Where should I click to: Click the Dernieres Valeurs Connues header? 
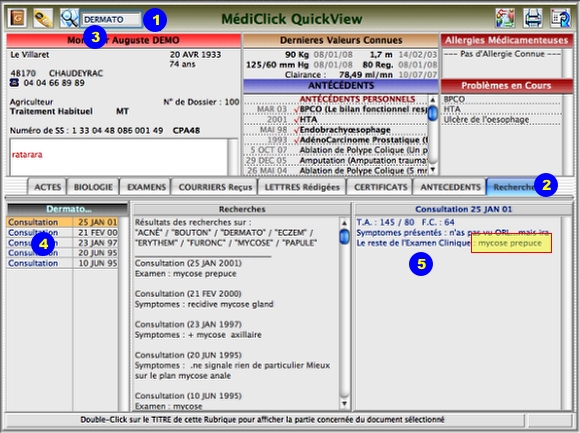coord(341,40)
